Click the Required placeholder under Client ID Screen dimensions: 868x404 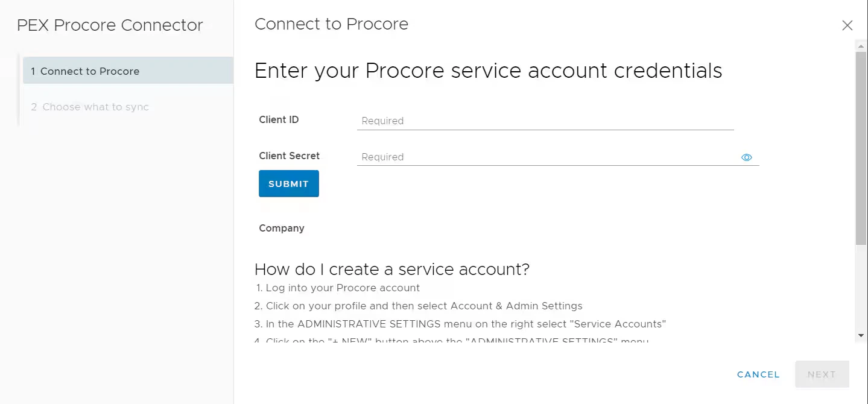click(382, 121)
